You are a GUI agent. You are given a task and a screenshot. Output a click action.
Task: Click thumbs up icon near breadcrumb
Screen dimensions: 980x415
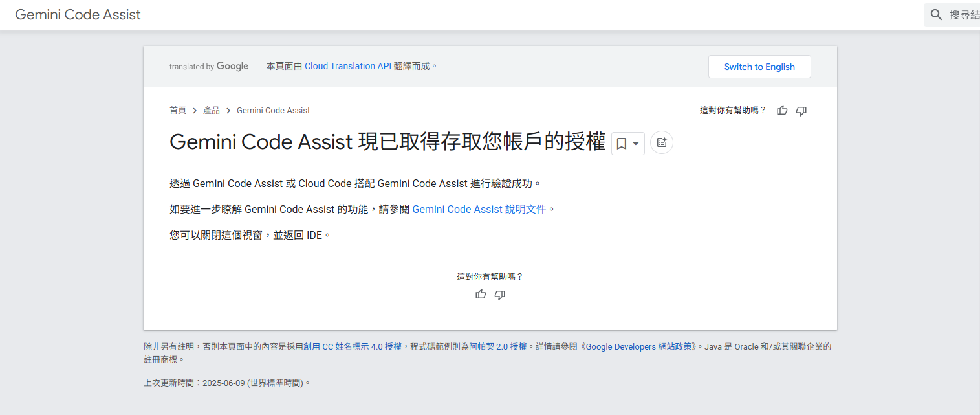782,111
